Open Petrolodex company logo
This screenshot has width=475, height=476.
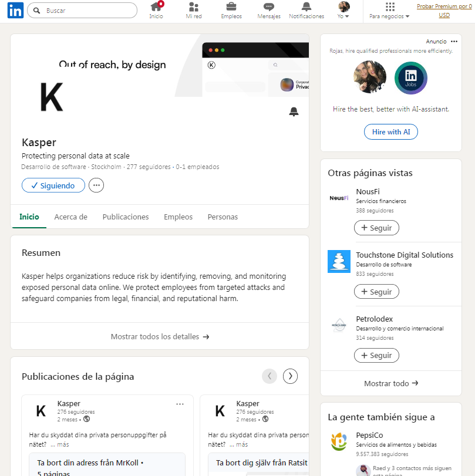point(339,325)
